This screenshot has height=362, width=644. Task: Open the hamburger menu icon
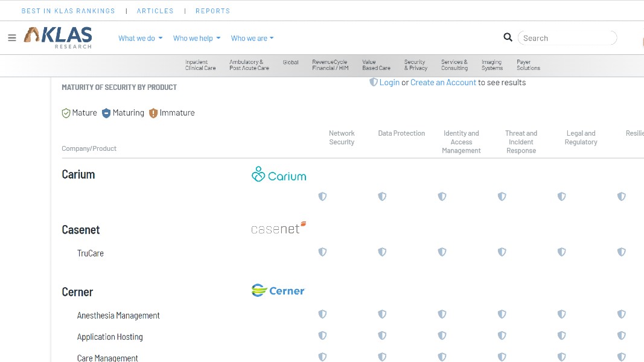[x=12, y=38]
